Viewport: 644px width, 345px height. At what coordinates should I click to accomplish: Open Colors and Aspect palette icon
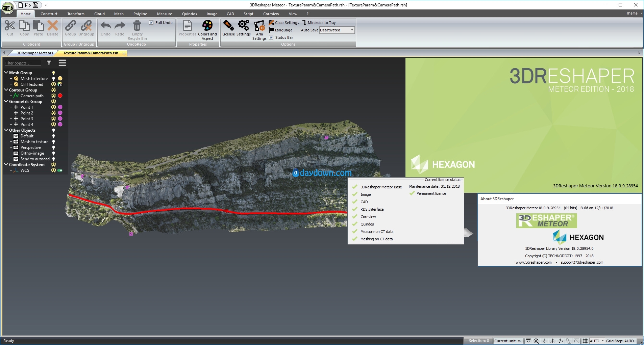pos(207,25)
